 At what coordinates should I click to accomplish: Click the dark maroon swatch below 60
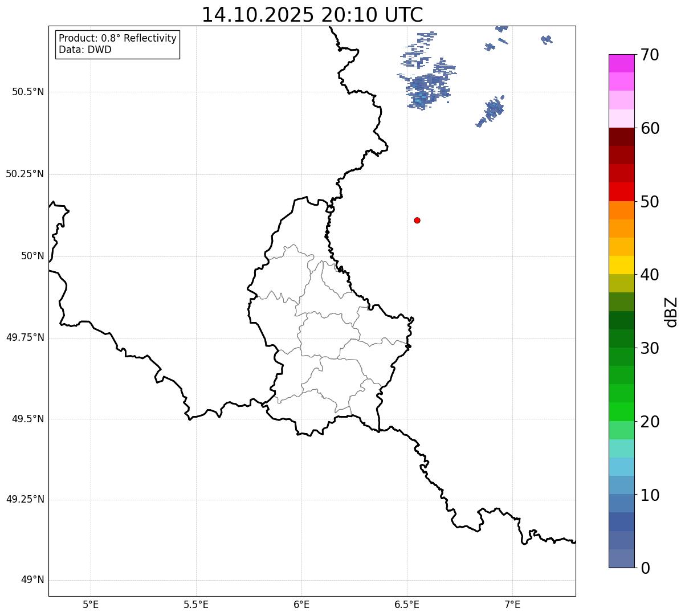[621, 137]
